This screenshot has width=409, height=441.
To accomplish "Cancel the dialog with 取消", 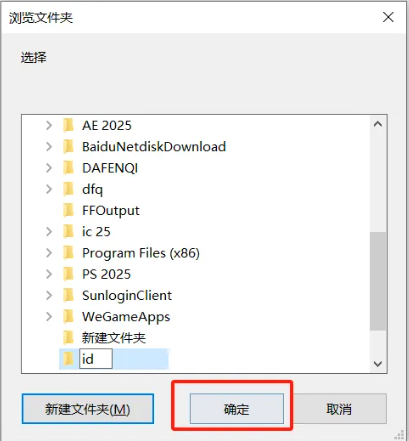I will click(339, 409).
